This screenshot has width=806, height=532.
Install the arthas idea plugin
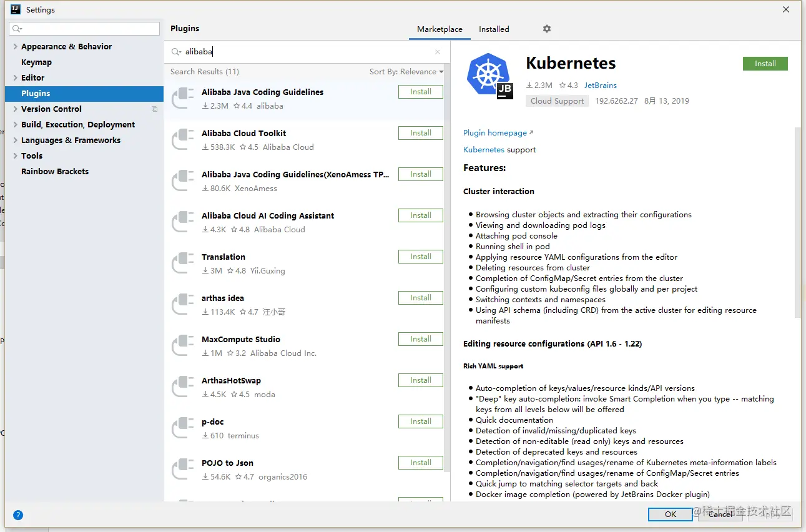pos(421,298)
